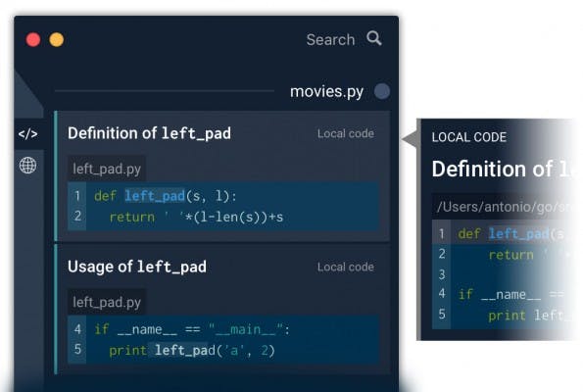Click the yellow minimize window button
This screenshot has height=392, width=583.
click(57, 40)
